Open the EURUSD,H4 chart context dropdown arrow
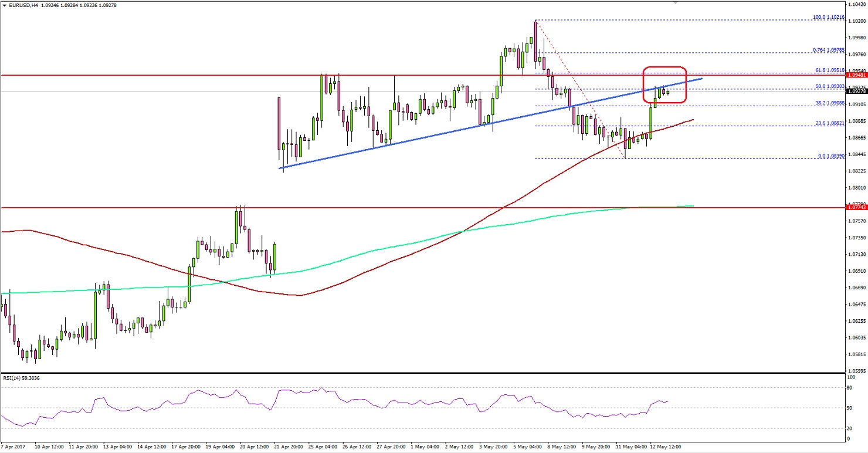868x453 pixels. click(5, 5)
